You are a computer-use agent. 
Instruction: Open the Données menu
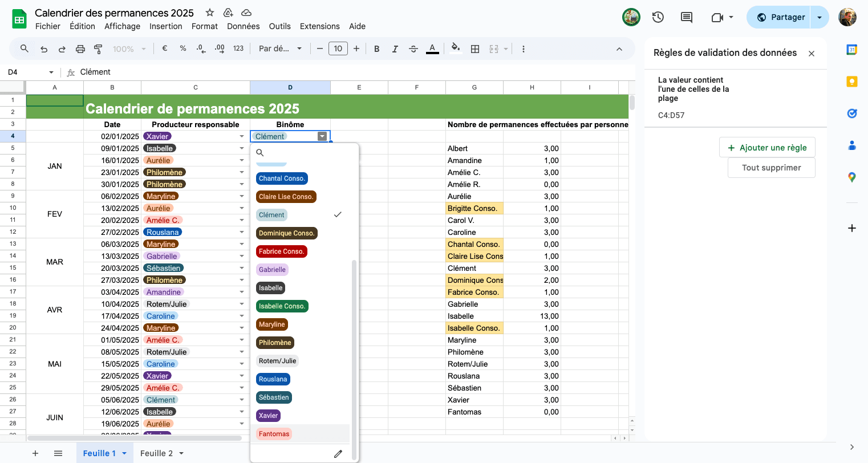click(244, 26)
